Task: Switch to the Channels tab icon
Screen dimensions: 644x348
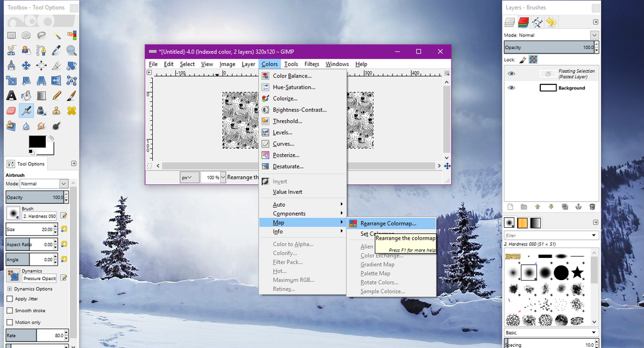Action: (523, 23)
